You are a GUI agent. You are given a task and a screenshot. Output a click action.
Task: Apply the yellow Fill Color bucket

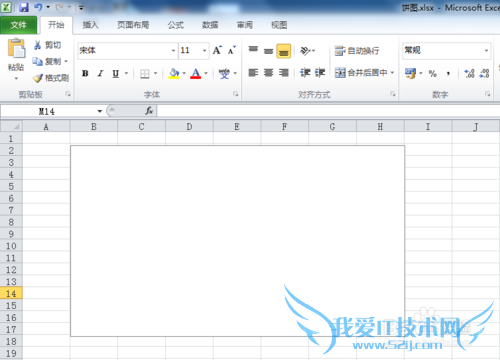pyautogui.click(x=174, y=73)
